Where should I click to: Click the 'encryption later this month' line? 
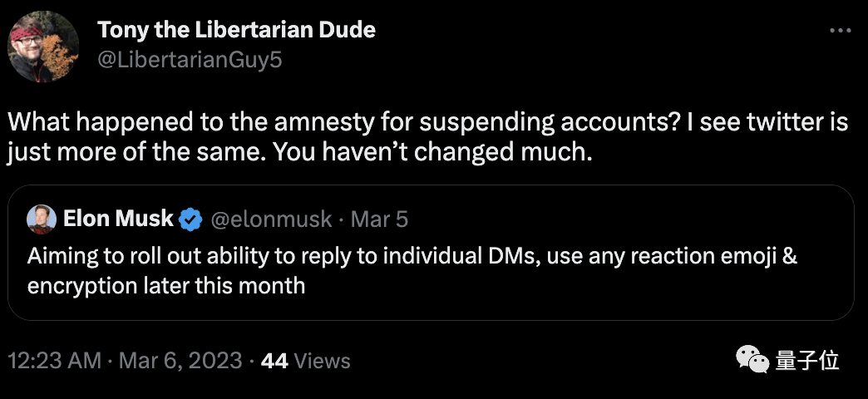click(166, 286)
